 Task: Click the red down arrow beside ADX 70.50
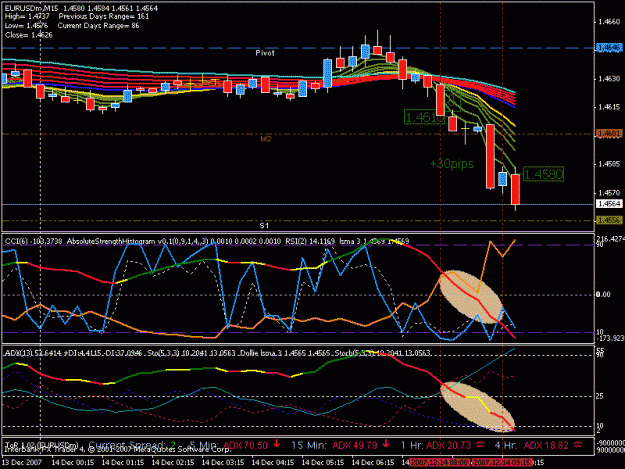(276, 444)
